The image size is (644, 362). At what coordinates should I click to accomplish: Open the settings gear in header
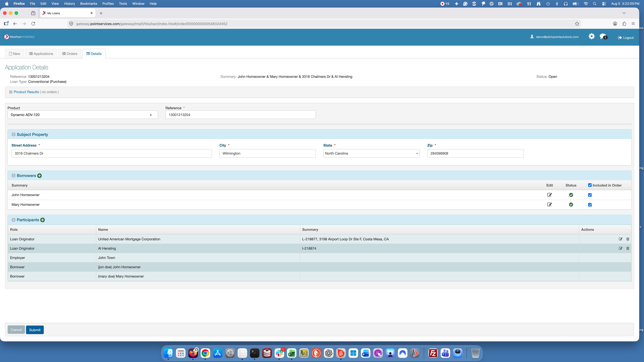coord(592,36)
